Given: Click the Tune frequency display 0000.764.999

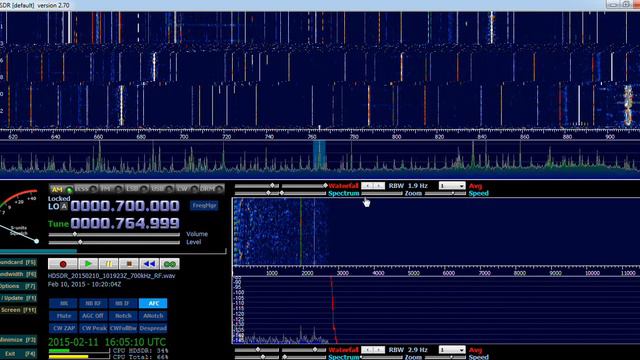Looking at the screenshot, I should pos(125,223).
